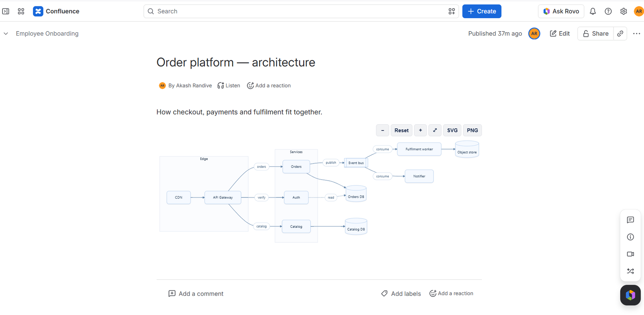Image resolution: width=644 pixels, height=315 pixels.
Task: Reset the diagram zoom
Action: 401,130
